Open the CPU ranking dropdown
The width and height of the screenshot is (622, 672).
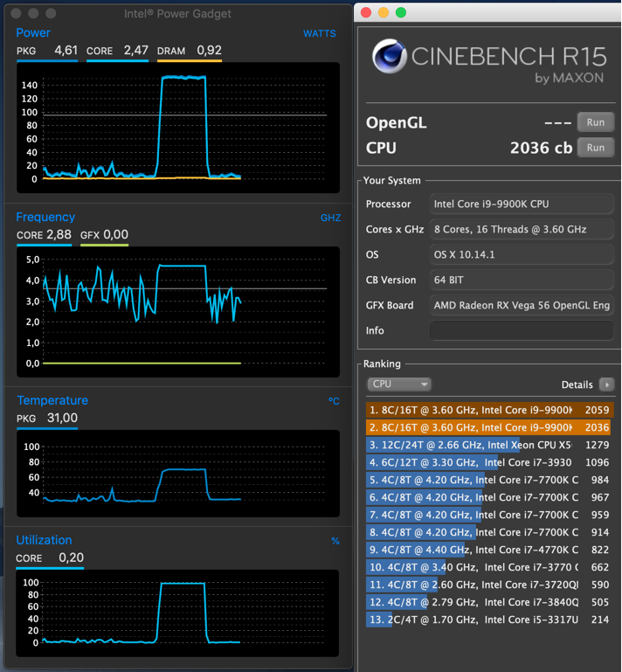399,384
